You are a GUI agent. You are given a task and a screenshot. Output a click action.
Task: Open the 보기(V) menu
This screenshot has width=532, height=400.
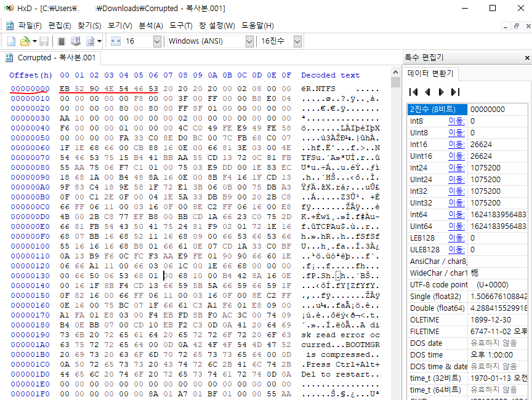click(120, 25)
